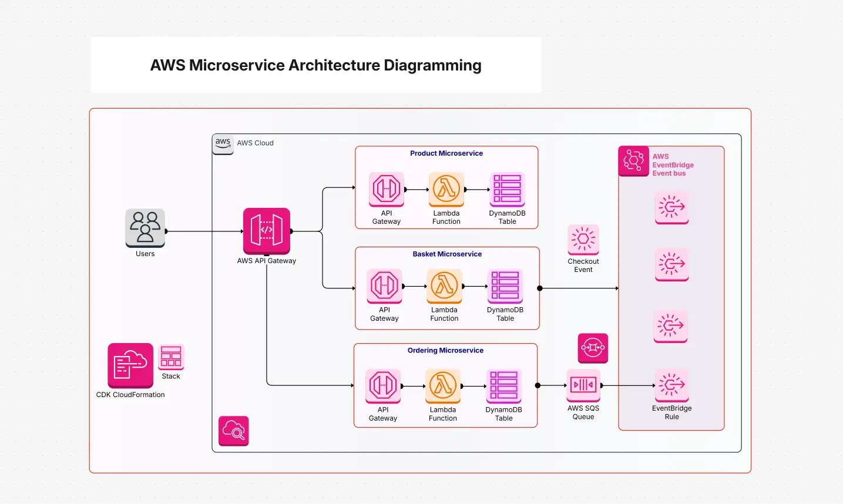Click the Checkout Event icon

click(583, 240)
